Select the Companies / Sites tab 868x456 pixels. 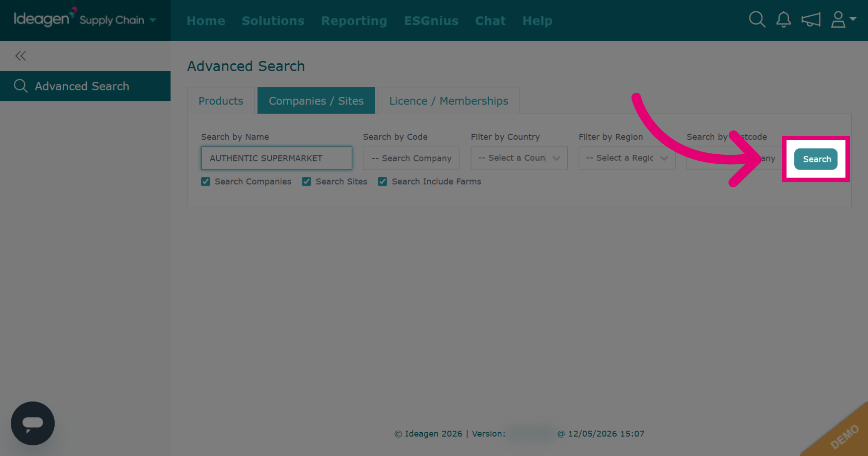pyautogui.click(x=316, y=100)
